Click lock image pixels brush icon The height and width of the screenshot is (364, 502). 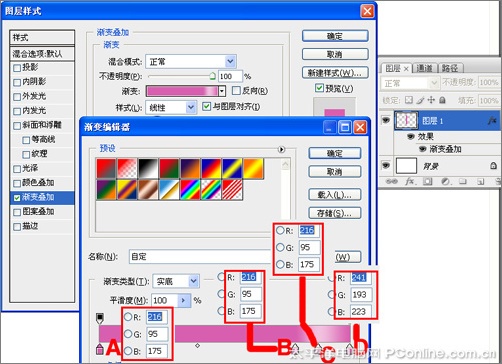click(x=420, y=100)
